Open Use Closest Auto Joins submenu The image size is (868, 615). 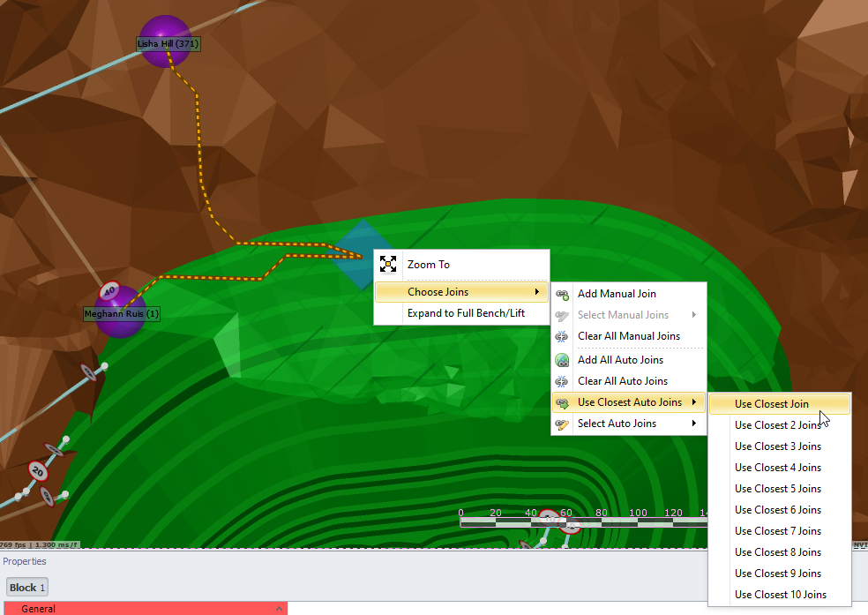tap(629, 402)
